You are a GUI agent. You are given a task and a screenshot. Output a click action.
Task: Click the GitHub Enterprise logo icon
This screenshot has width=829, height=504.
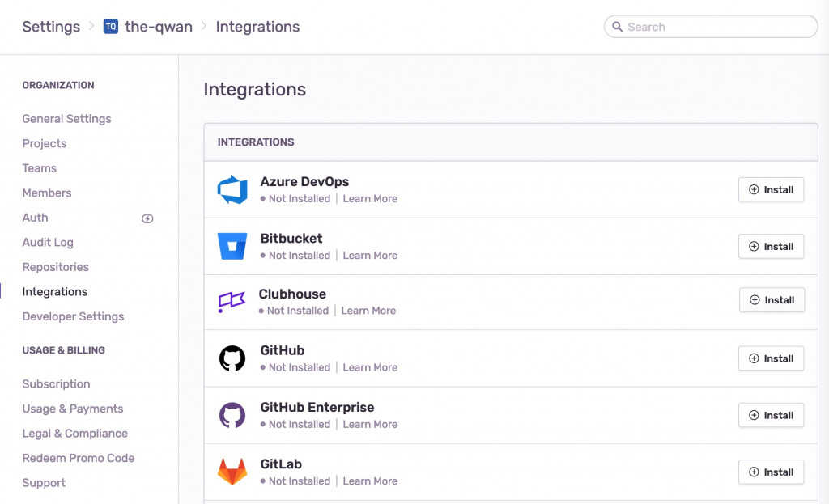point(232,415)
